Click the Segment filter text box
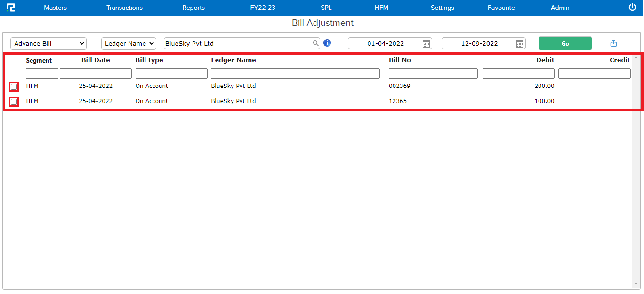 (x=42, y=73)
